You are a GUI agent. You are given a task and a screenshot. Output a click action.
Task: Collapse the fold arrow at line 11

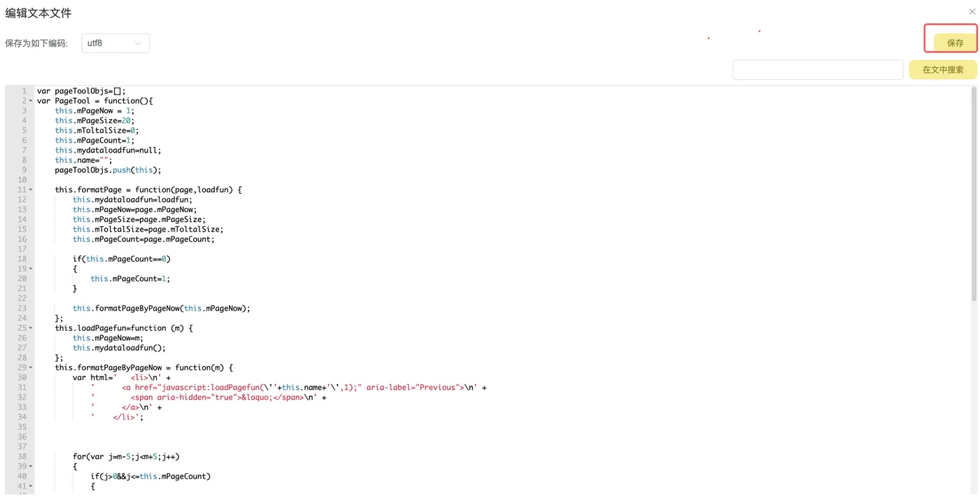[x=31, y=190]
